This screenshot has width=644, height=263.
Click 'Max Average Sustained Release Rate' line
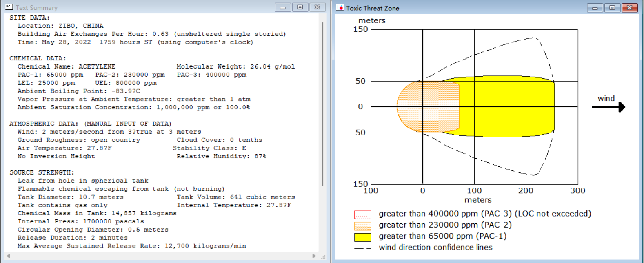pyautogui.click(x=132, y=246)
